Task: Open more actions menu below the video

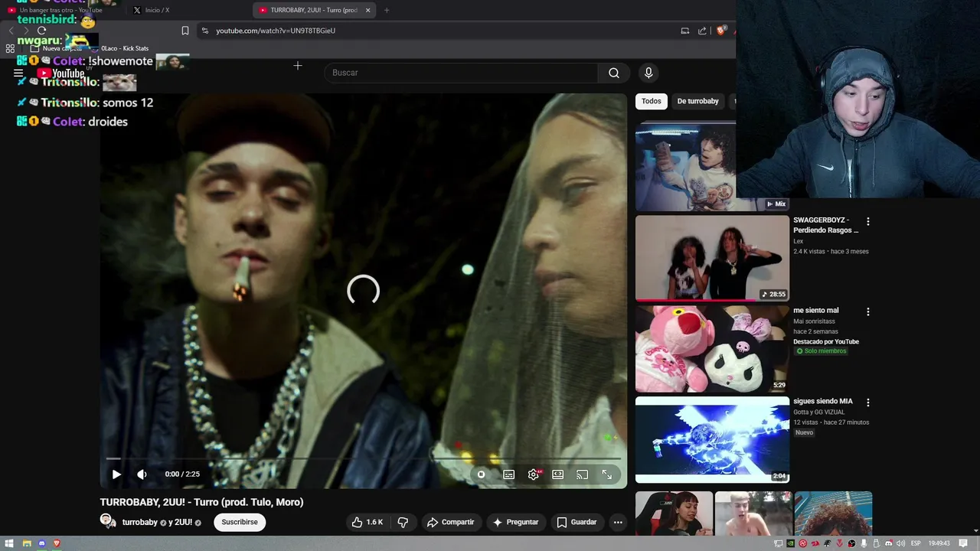Action: tap(618, 522)
